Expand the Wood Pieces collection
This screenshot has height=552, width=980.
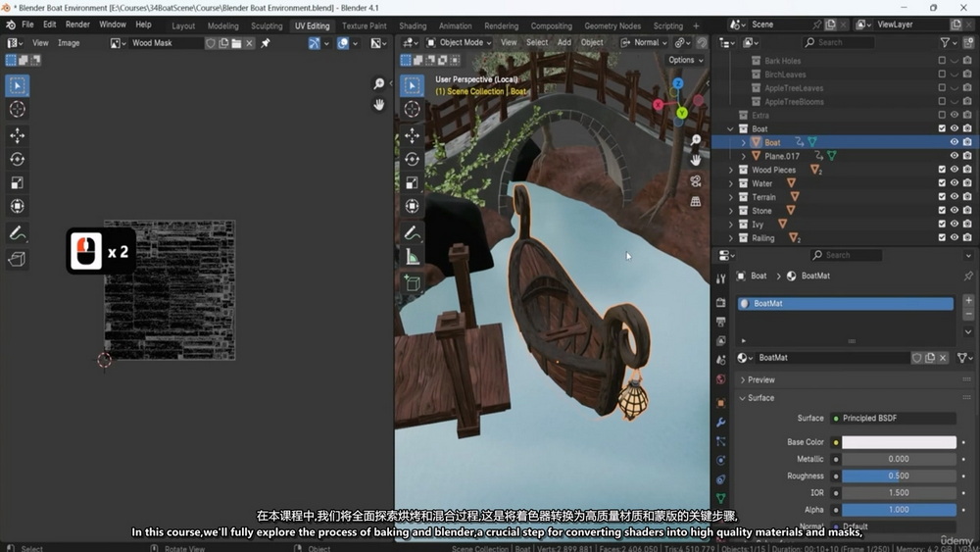[x=731, y=170]
